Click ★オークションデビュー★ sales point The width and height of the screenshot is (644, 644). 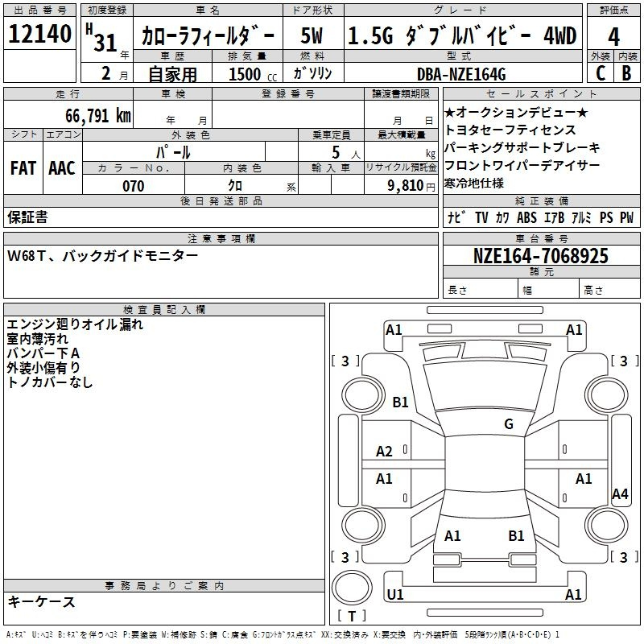(x=516, y=112)
